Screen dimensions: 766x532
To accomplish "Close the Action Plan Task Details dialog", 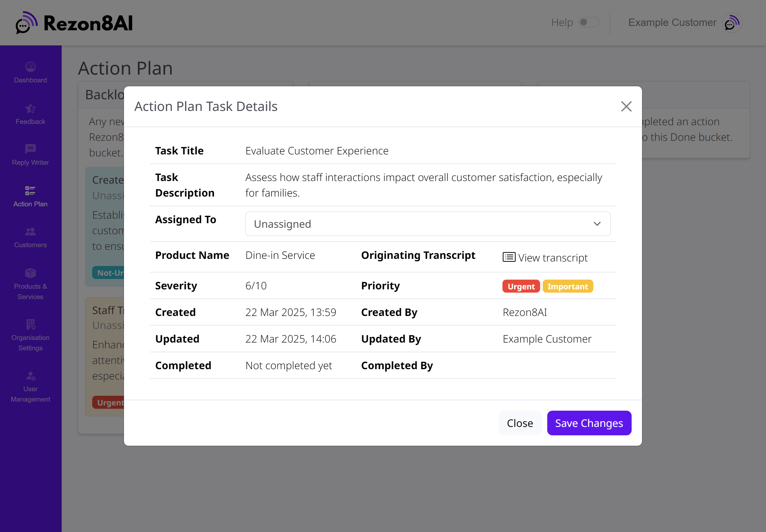I will tap(626, 106).
